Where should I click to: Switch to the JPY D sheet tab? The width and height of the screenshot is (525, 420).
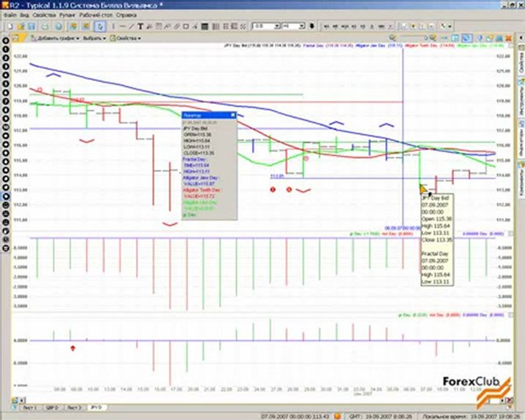(x=97, y=408)
